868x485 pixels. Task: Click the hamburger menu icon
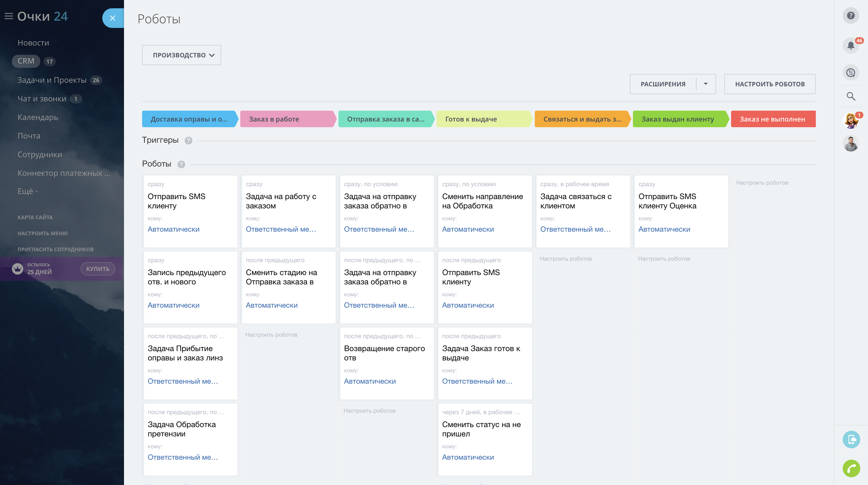(9, 16)
